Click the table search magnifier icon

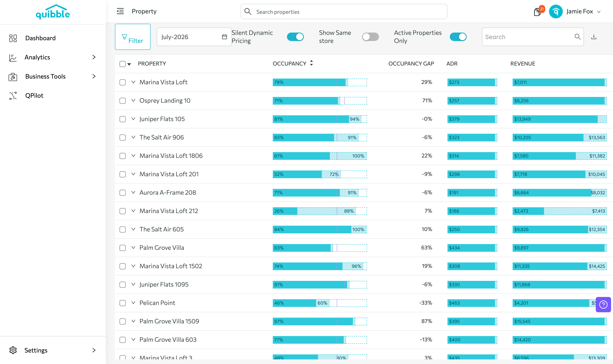(577, 37)
